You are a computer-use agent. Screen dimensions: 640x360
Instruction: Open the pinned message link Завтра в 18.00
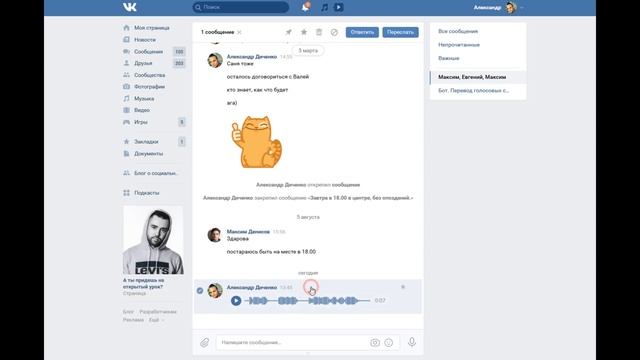pos(360,198)
